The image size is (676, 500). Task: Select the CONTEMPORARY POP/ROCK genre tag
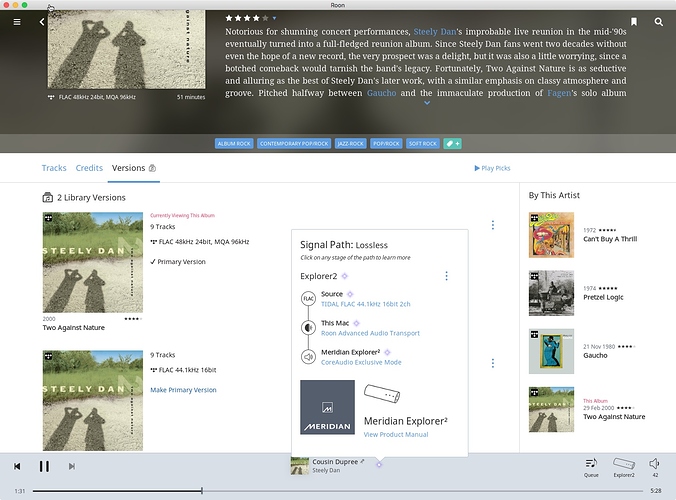tap(294, 144)
